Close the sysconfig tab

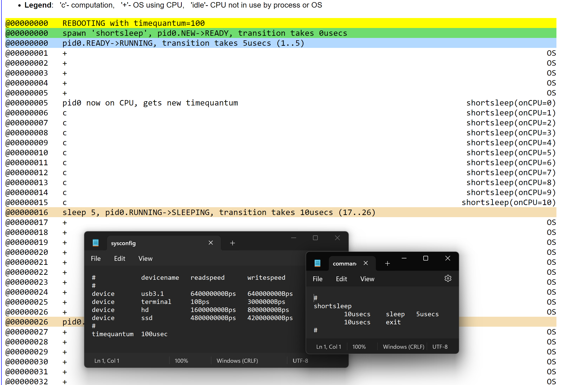point(210,243)
